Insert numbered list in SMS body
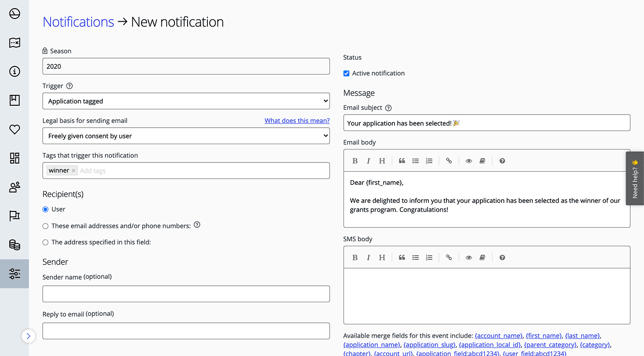This screenshot has height=356, width=644. point(429,258)
